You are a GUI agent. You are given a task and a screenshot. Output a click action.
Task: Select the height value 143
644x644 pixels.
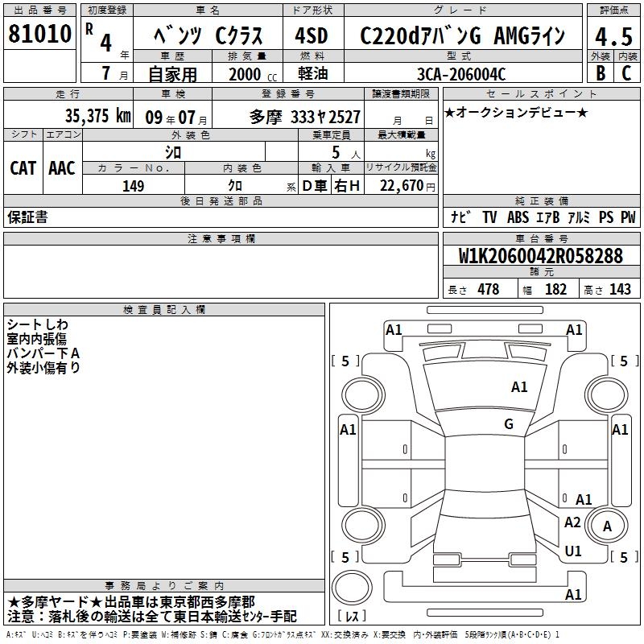pyautogui.click(x=620, y=289)
